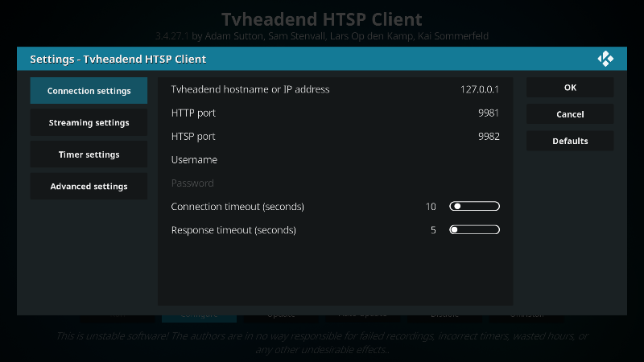Image resolution: width=644 pixels, height=362 pixels.
Task: Click the Kodi logo icon in dialog header
Action: click(605, 59)
